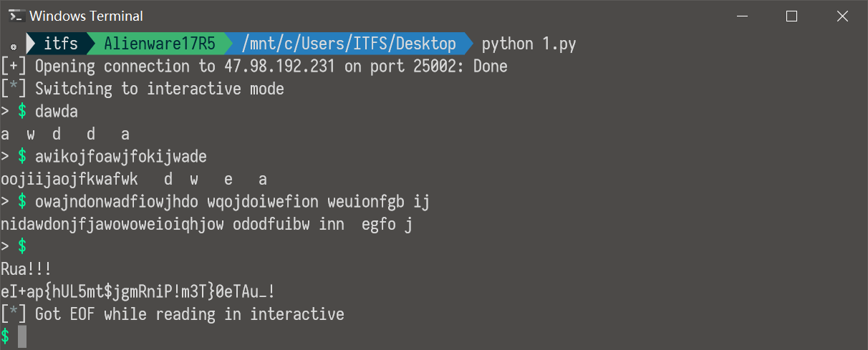Click the green "Alienware17R5" host segment

point(159,44)
